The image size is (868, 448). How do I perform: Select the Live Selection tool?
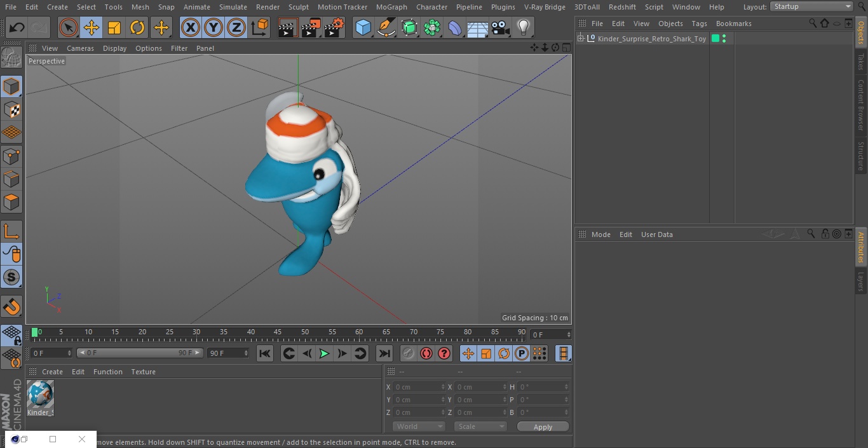(69, 27)
